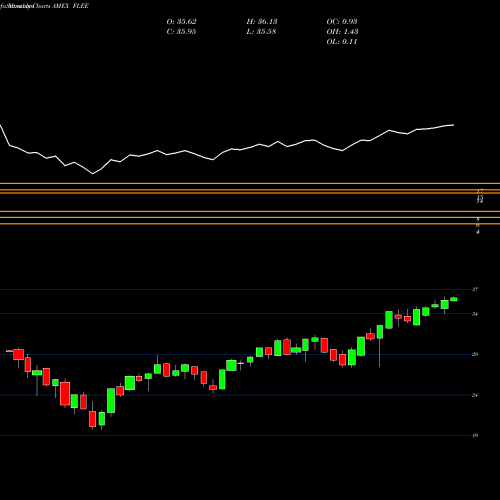Click the price axis label '29'
Viewport: 500px width, 500px height.
click(x=475, y=354)
